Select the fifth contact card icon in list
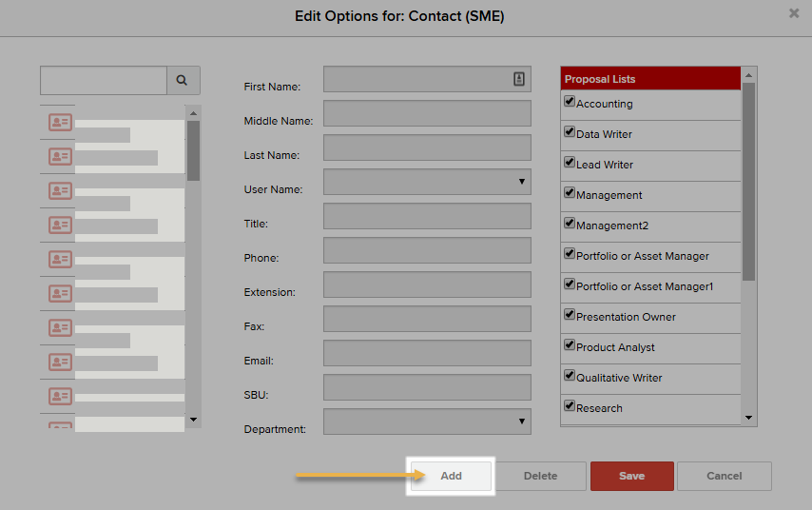 tap(60, 259)
